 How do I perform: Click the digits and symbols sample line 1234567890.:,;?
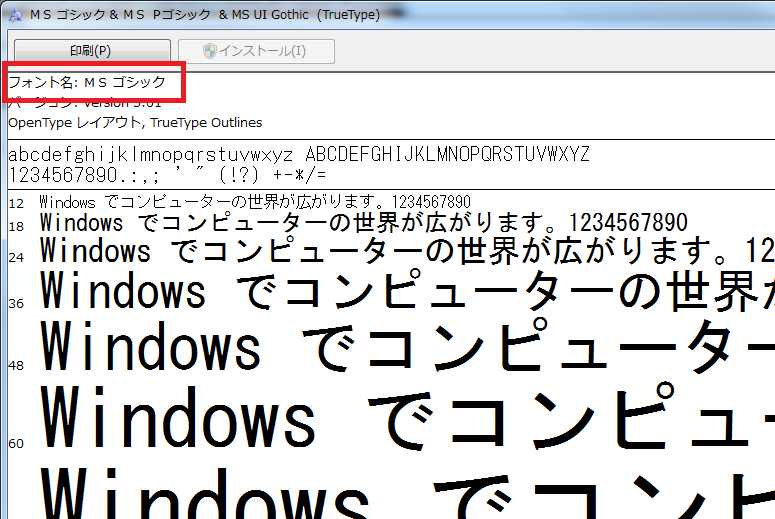pos(167,175)
